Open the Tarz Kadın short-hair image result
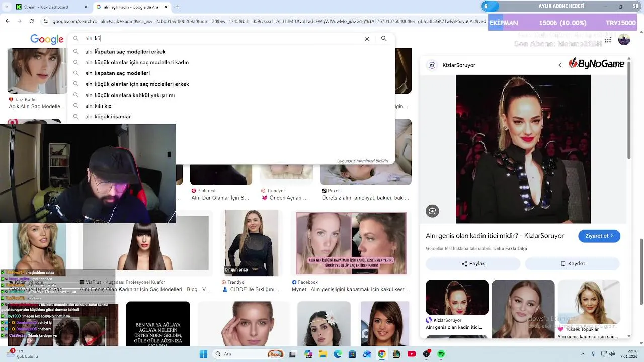This screenshot has height=362, width=644. coord(37,71)
